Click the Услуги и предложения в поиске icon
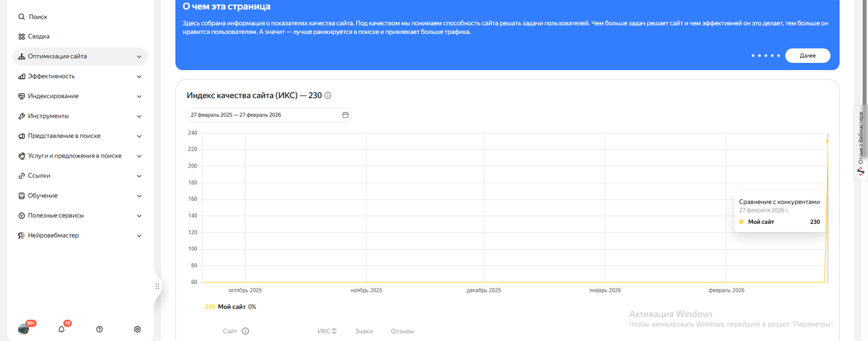This screenshot has height=341, width=868. click(21, 155)
